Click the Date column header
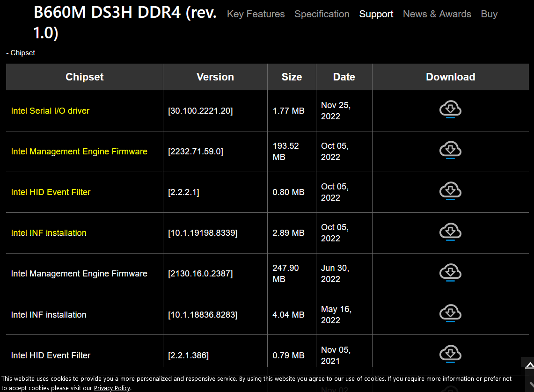534x392 pixels. tap(344, 77)
